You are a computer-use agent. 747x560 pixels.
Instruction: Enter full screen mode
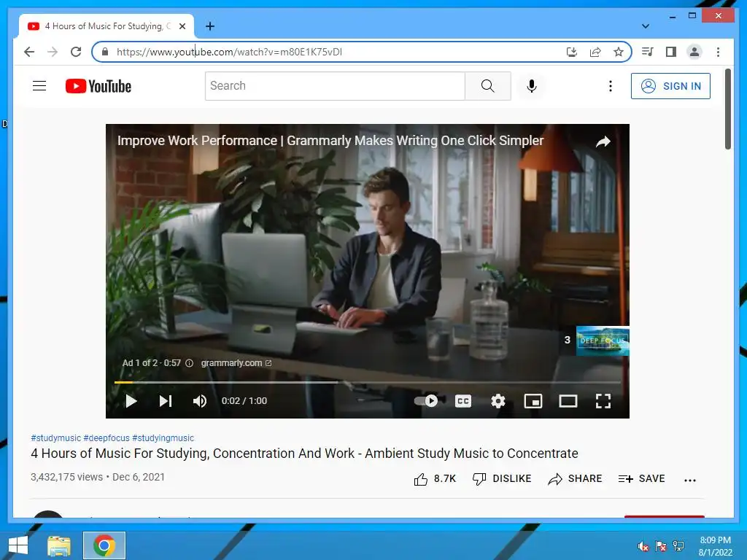click(x=603, y=401)
